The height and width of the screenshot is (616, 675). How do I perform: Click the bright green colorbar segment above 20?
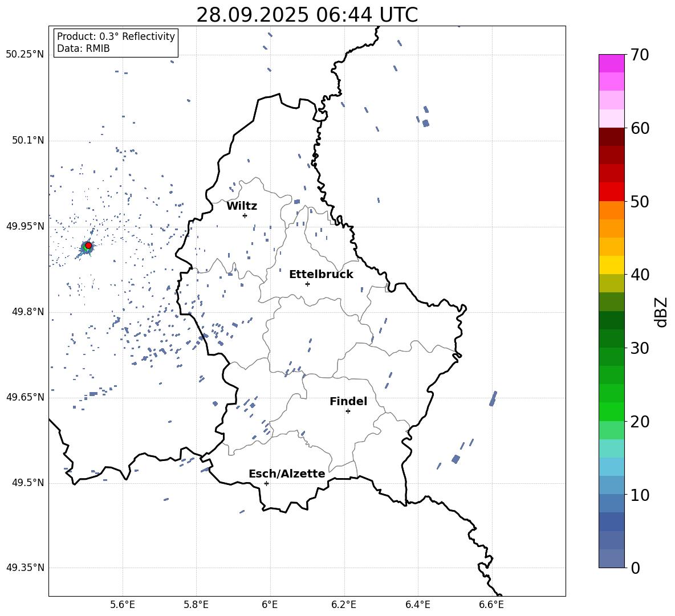[x=611, y=411]
